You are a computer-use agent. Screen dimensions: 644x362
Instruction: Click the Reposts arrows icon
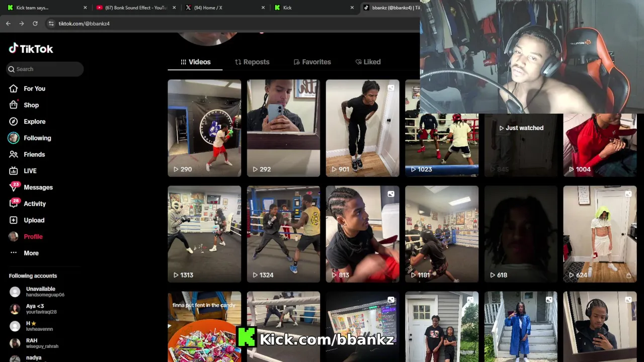238,62
